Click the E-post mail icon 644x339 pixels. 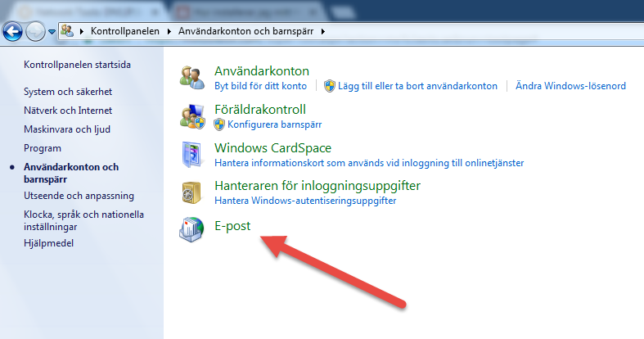click(x=191, y=229)
